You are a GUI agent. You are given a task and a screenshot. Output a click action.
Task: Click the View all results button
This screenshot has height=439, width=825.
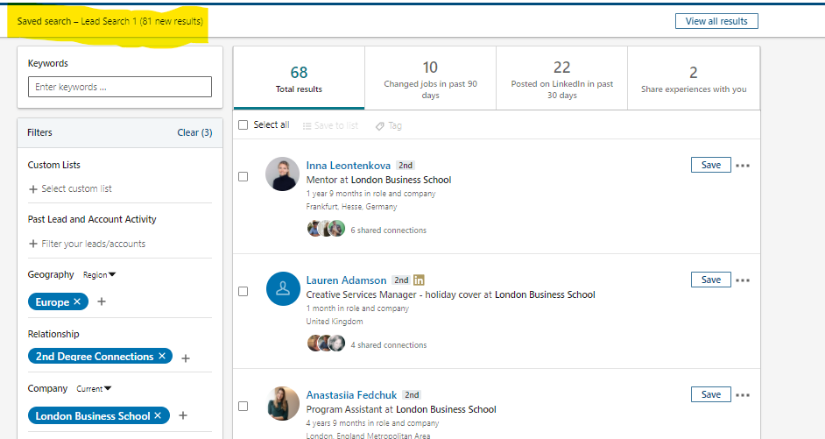click(717, 21)
